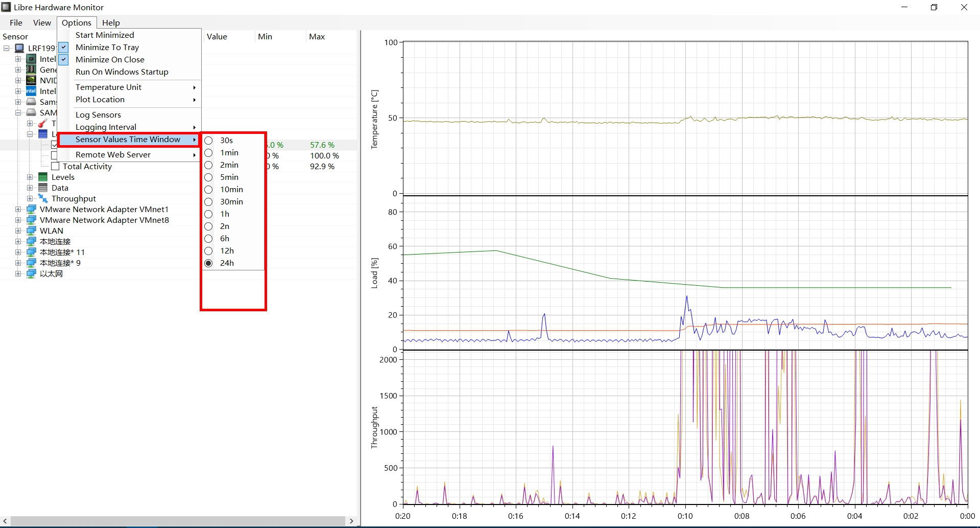Click the VMnet1 network adapter icon
The image size is (980, 528).
31,209
